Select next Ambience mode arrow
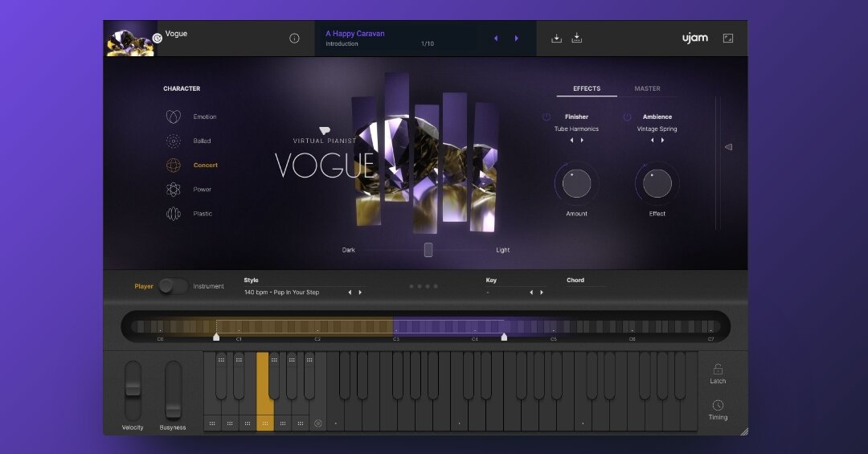Image resolution: width=868 pixels, height=454 pixels. [662, 141]
